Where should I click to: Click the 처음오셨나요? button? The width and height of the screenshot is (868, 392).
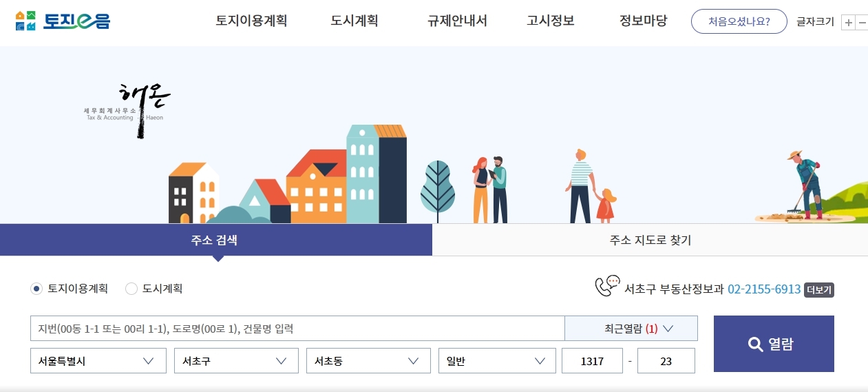click(x=739, y=21)
